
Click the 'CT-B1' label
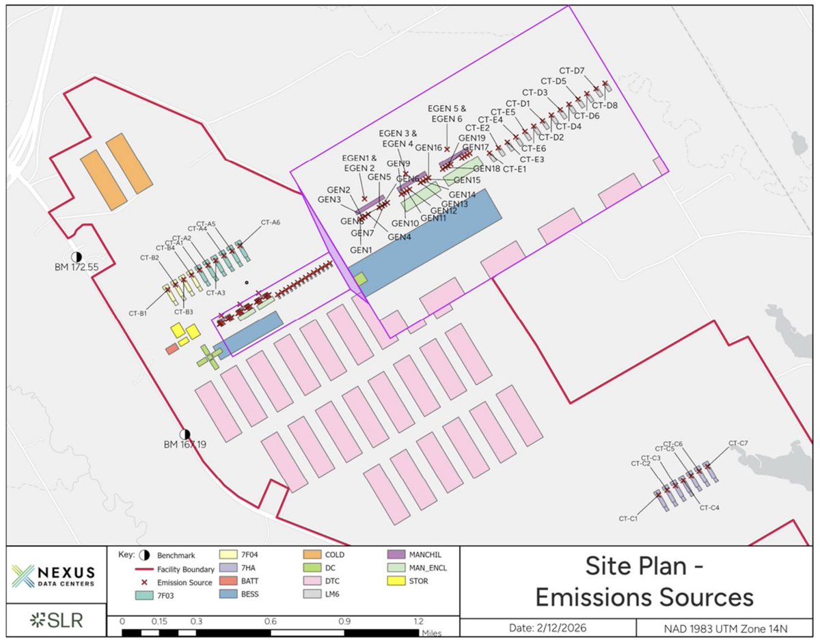(138, 313)
